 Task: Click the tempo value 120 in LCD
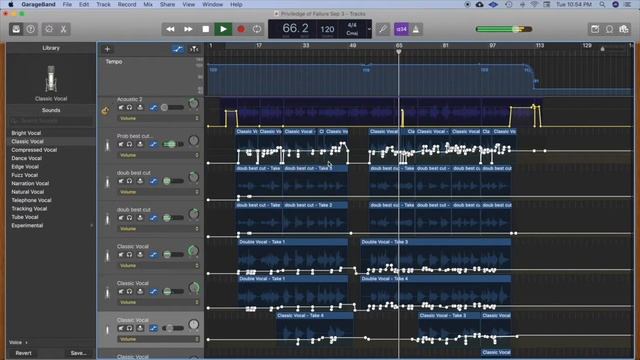point(327,29)
